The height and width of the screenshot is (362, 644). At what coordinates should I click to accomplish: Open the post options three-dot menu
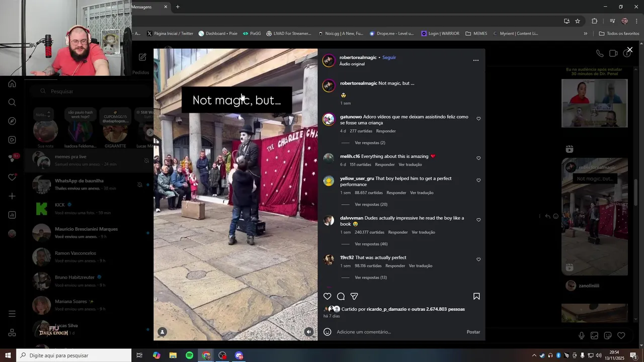tap(476, 60)
